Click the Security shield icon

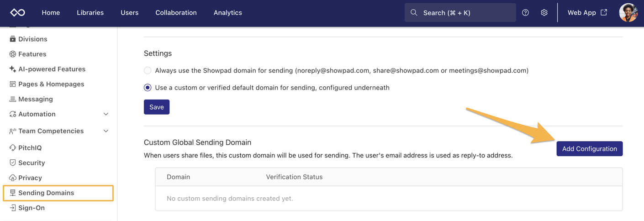pyautogui.click(x=12, y=163)
